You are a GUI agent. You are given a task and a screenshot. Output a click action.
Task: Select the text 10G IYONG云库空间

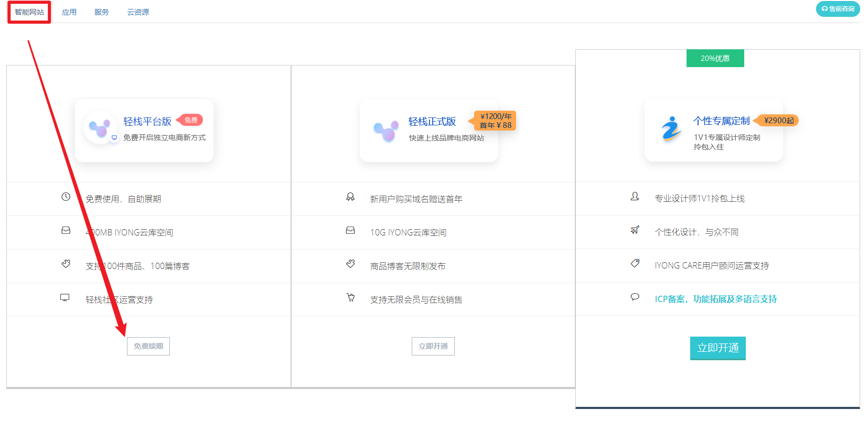[x=409, y=232]
